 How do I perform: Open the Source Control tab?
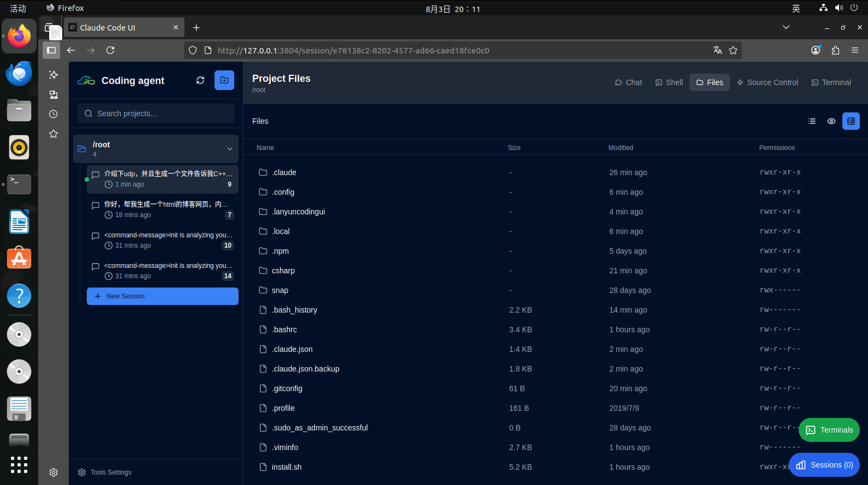click(768, 82)
